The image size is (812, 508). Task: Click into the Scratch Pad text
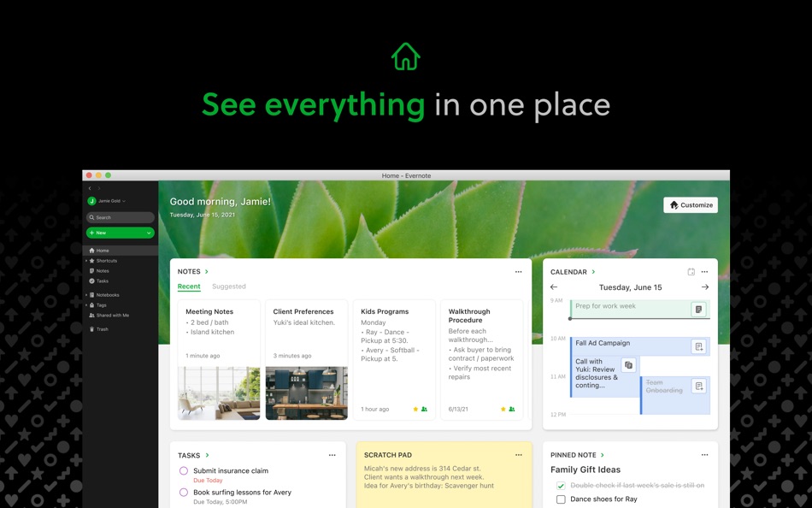[x=429, y=477]
